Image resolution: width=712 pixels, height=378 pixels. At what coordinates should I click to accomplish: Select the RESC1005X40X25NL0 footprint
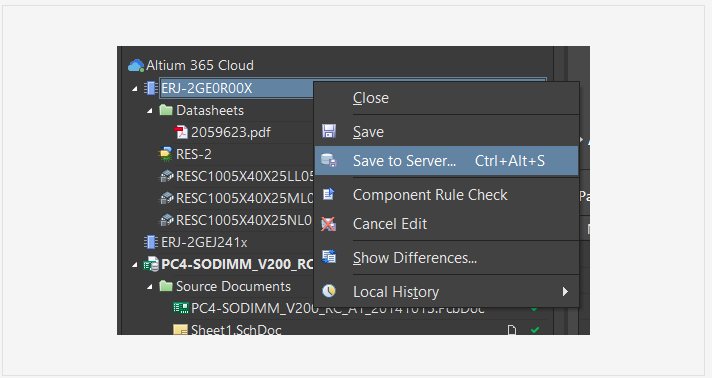(x=244, y=220)
